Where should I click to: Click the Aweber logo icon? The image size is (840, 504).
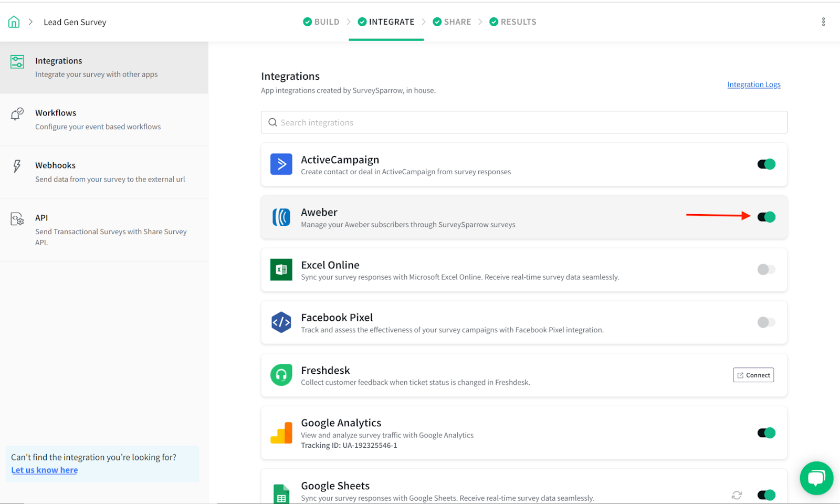281,217
